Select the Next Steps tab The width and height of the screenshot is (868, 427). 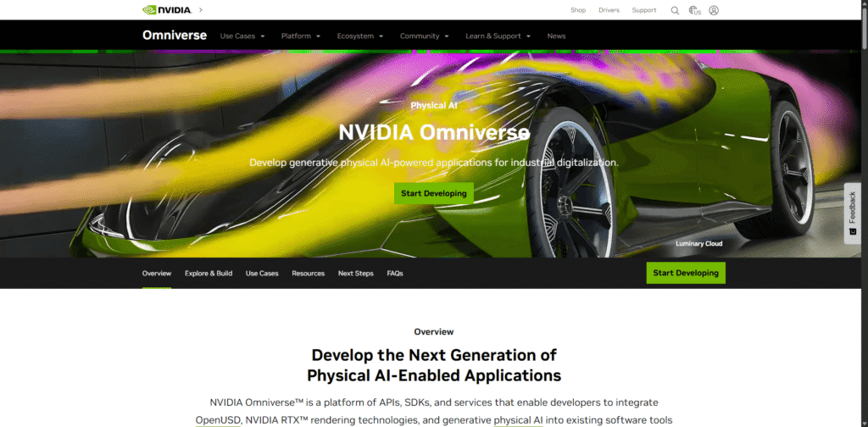coord(356,274)
